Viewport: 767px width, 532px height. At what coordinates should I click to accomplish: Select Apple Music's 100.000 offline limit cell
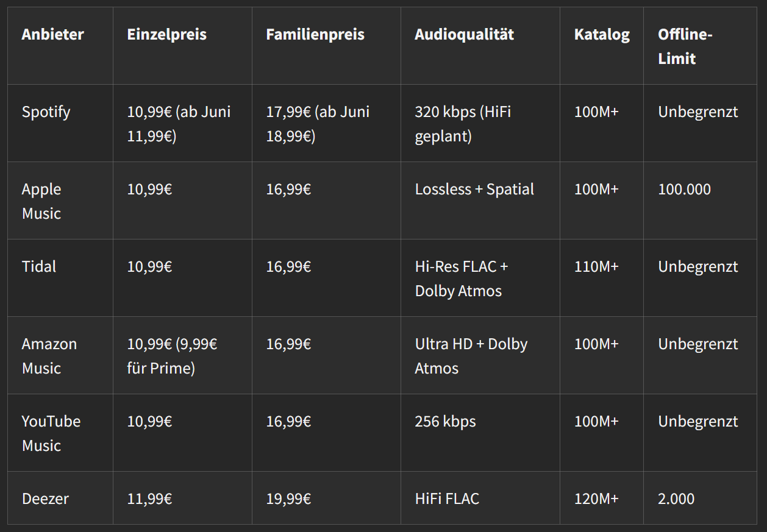pyautogui.click(x=684, y=190)
